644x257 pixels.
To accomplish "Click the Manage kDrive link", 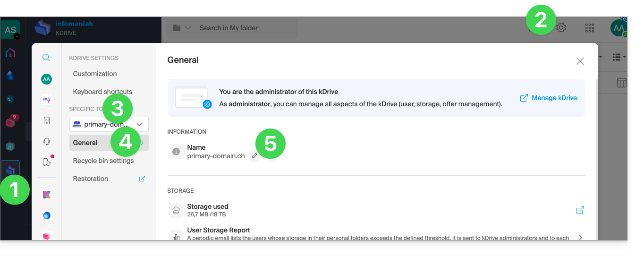I will pos(549,98).
